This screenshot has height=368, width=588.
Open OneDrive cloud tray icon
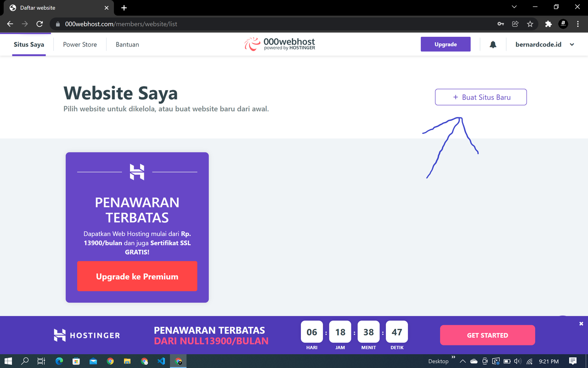point(474,361)
